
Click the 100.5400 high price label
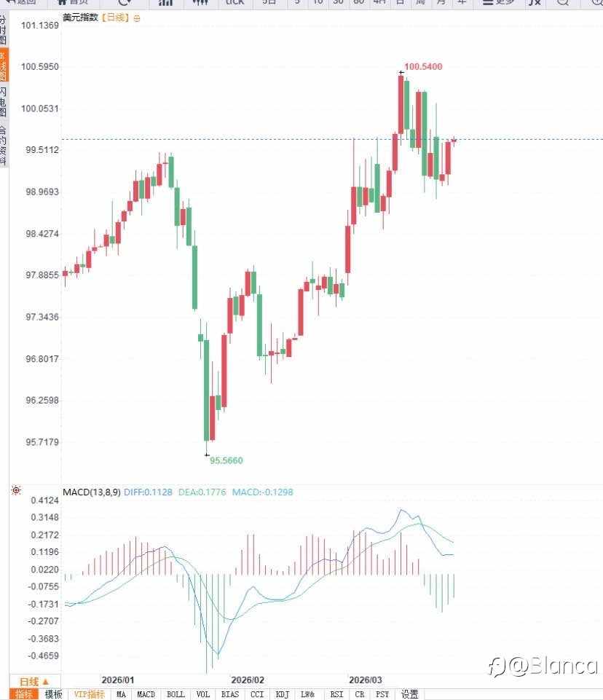point(423,67)
